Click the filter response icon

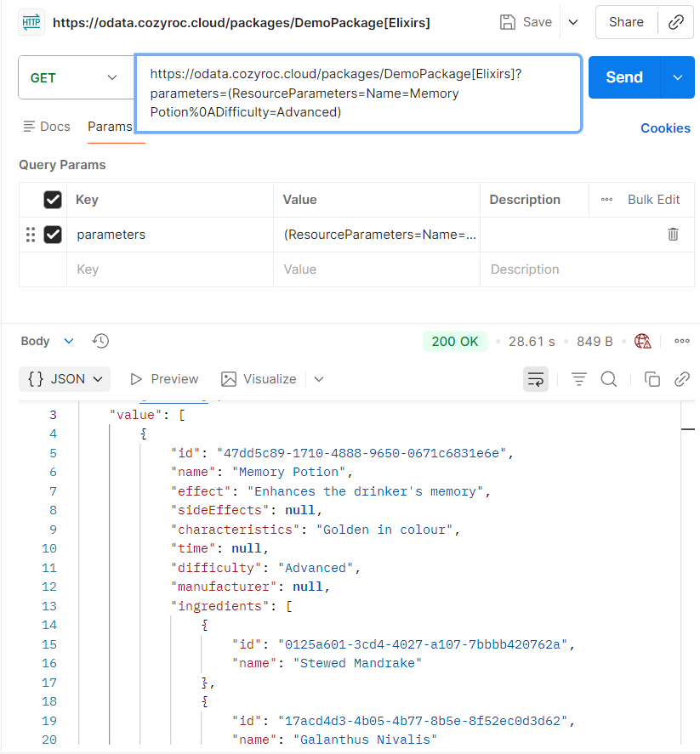[579, 379]
